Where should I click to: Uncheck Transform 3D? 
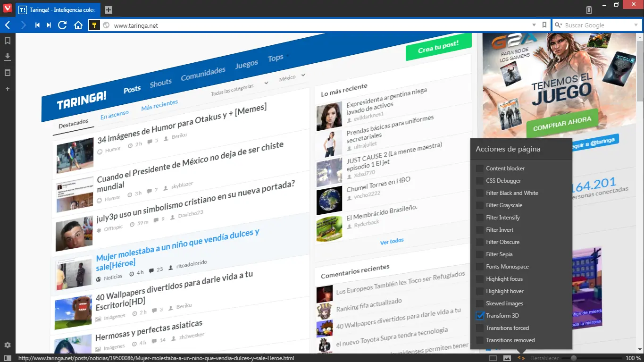480,316
